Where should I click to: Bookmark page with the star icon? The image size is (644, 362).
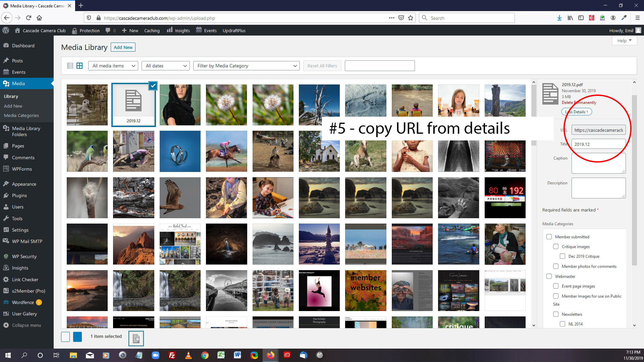pyautogui.click(x=411, y=18)
